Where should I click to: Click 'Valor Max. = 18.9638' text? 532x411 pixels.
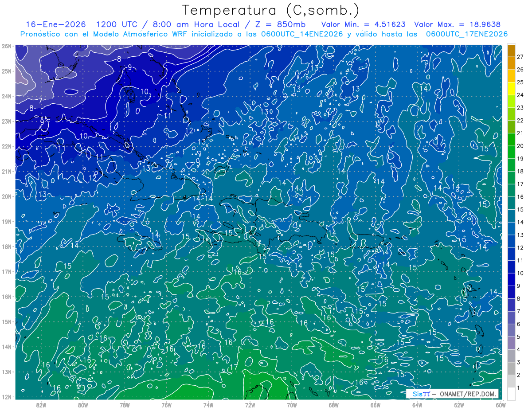pyautogui.click(x=457, y=24)
